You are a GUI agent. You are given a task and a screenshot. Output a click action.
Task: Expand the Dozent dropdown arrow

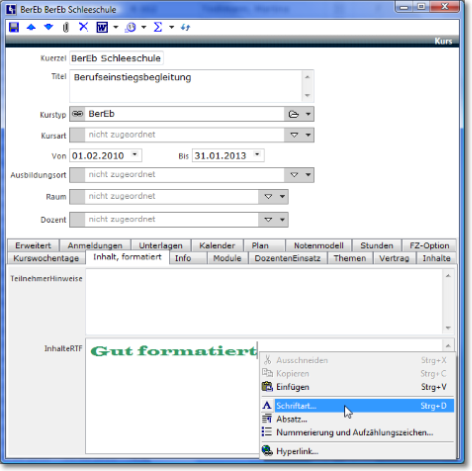click(283, 220)
